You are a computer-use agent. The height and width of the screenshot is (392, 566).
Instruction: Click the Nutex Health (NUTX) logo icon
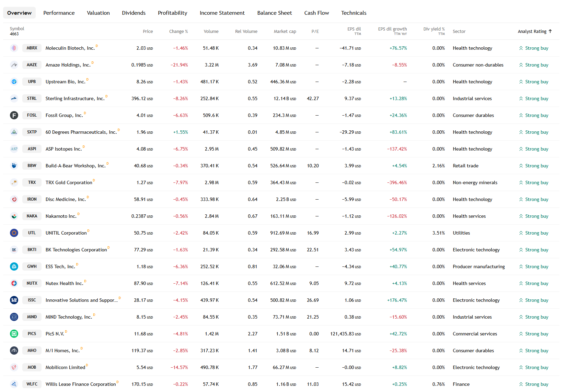pos(14,283)
